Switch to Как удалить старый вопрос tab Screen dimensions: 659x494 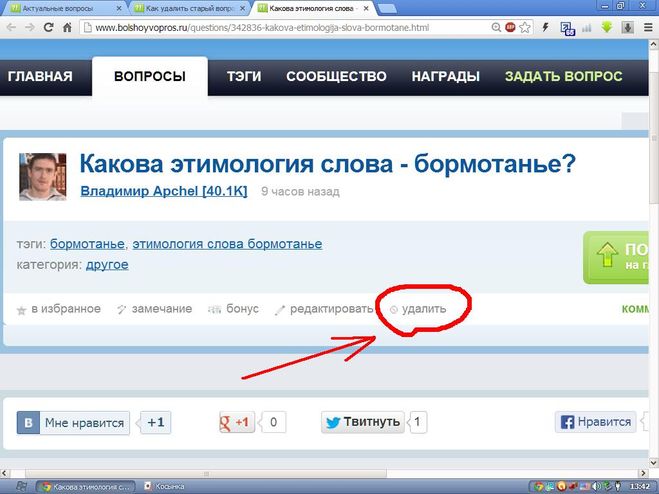pyautogui.click(x=188, y=7)
